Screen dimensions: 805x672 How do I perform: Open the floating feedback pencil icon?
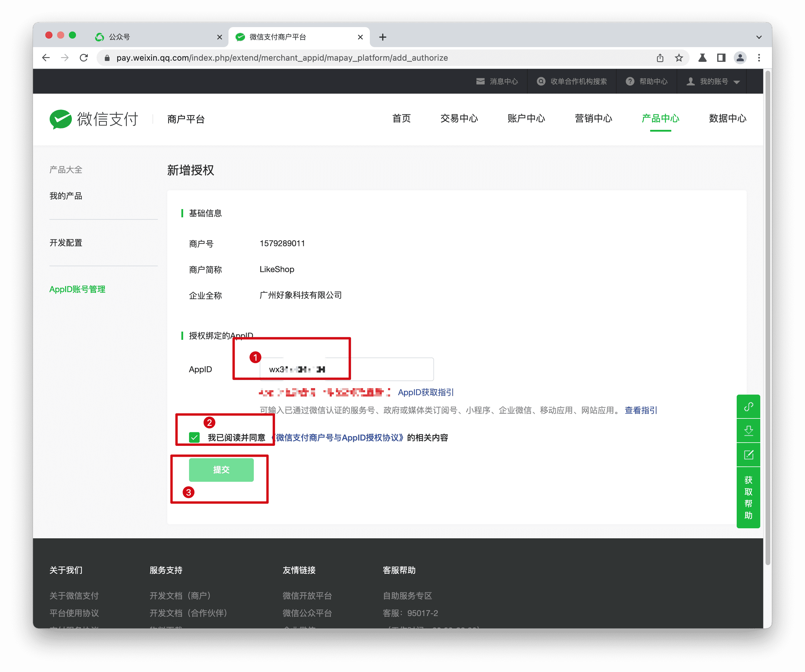[x=748, y=455]
